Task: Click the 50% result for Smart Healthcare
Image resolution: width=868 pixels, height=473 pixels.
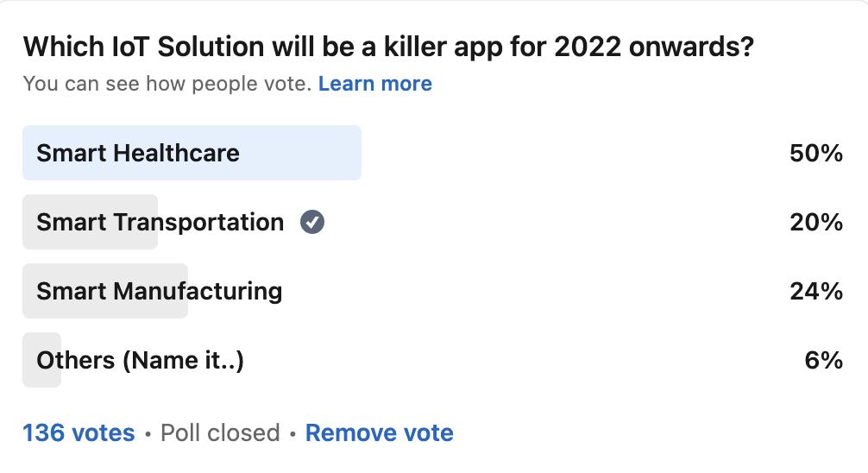Action: (815, 154)
